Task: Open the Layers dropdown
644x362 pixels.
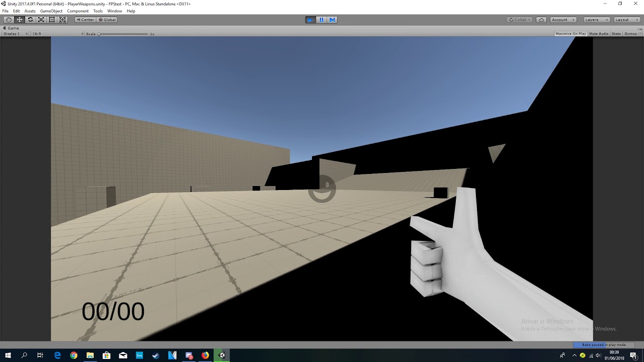Action: point(597,20)
